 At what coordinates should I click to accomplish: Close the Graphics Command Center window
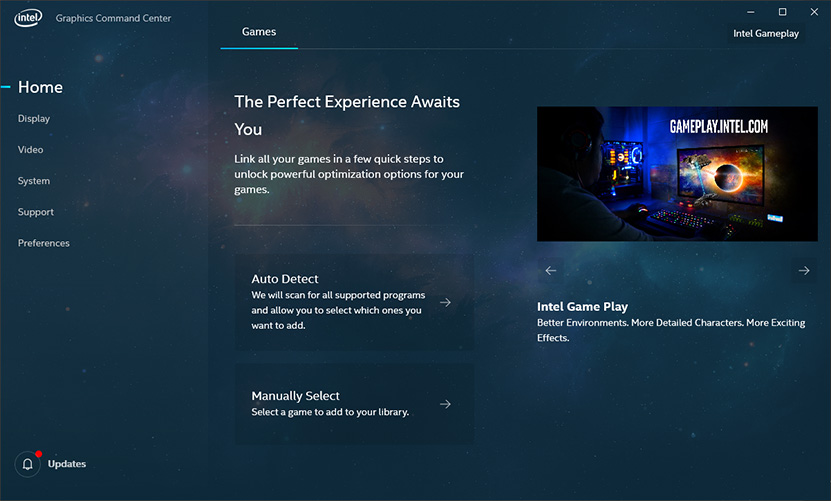[814, 12]
